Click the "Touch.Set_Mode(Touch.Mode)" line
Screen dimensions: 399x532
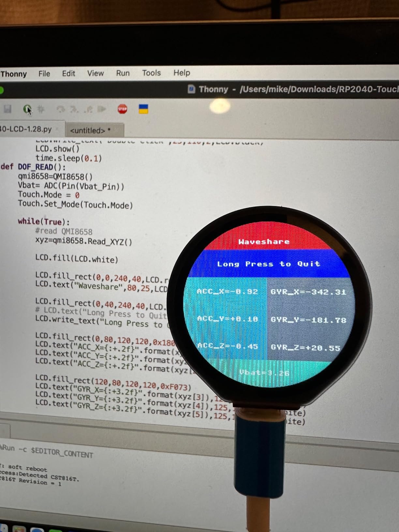[x=76, y=205]
